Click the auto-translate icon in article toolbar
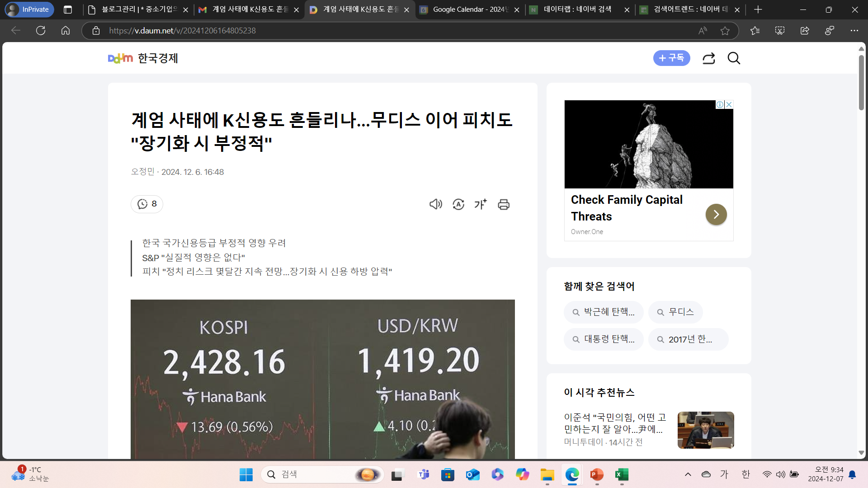 coord(458,204)
